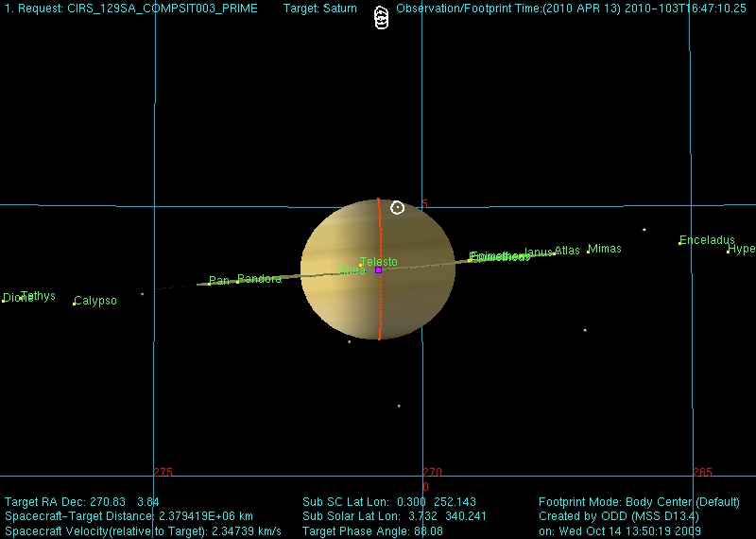Click the 275 right ascension grid label
The height and width of the screenshot is (539, 756).
click(163, 472)
